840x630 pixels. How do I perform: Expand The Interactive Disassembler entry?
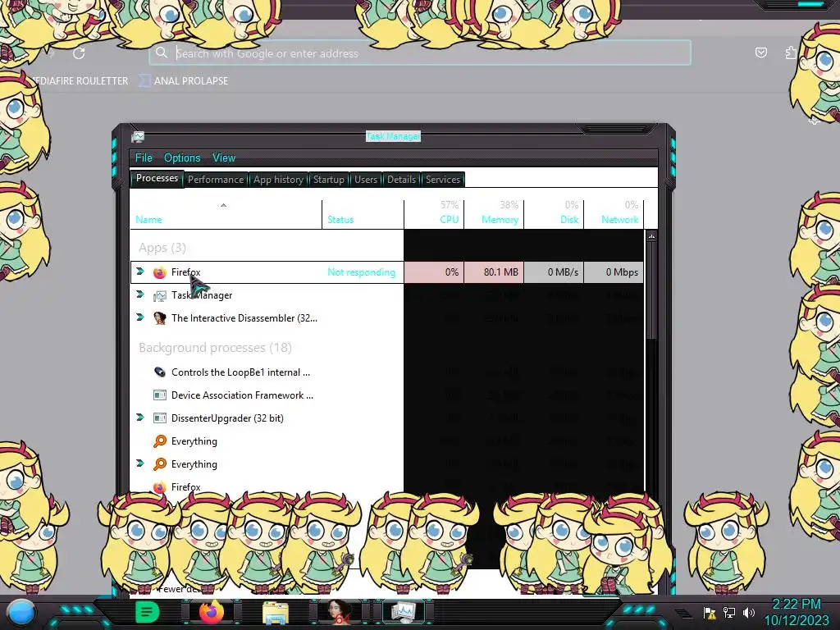click(140, 317)
